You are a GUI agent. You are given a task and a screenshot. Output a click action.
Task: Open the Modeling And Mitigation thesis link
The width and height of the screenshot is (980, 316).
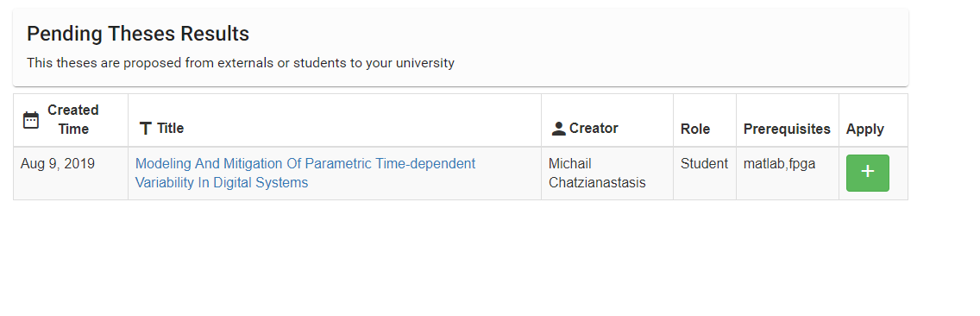coord(305,174)
